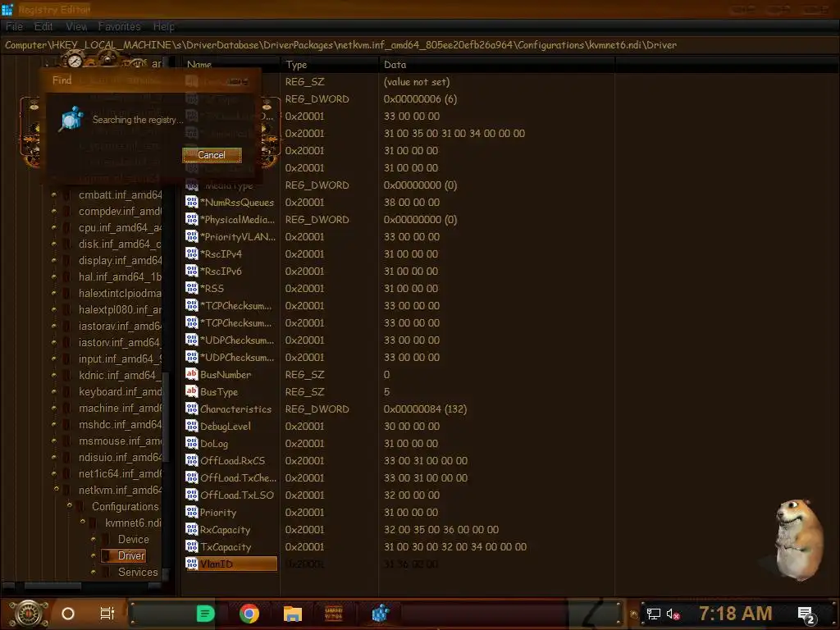
Task: Select the *RscIPv6 value icon
Action: (x=192, y=271)
